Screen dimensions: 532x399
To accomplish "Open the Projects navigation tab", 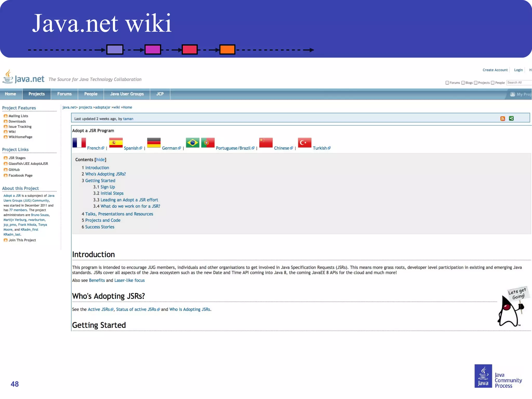I will click(37, 94).
